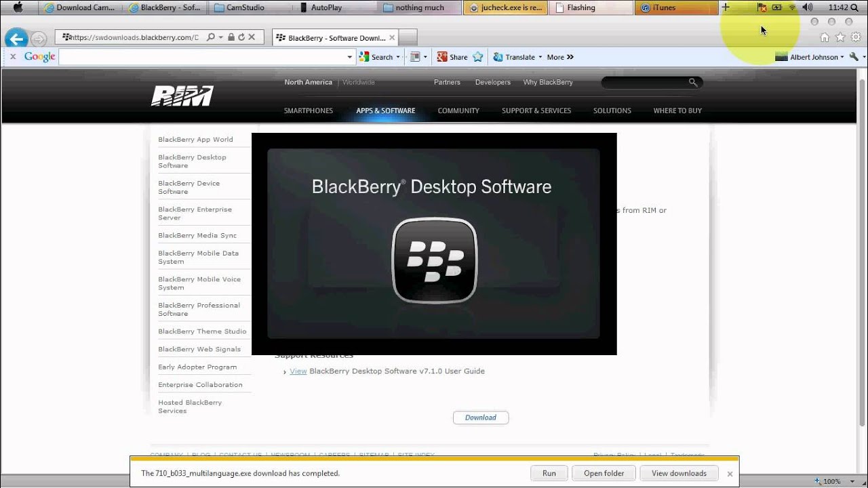Open the COMMUNITY menu

click(x=458, y=110)
